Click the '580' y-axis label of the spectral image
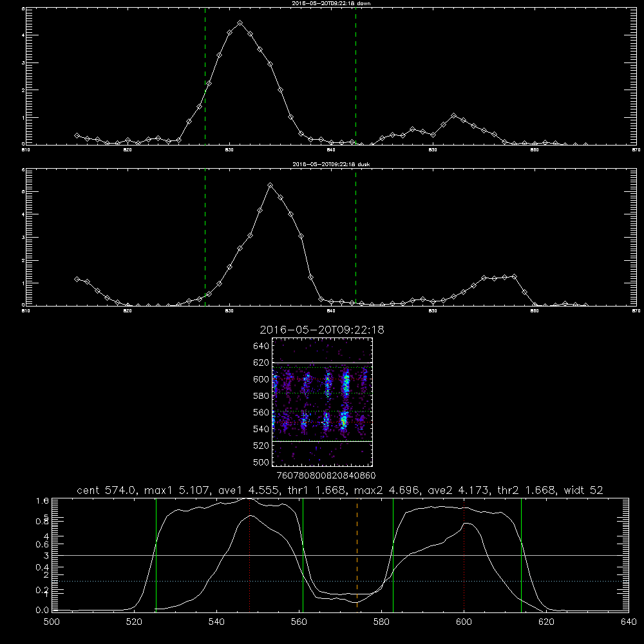Viewport: 644px width, 644px height. point(261,396)
